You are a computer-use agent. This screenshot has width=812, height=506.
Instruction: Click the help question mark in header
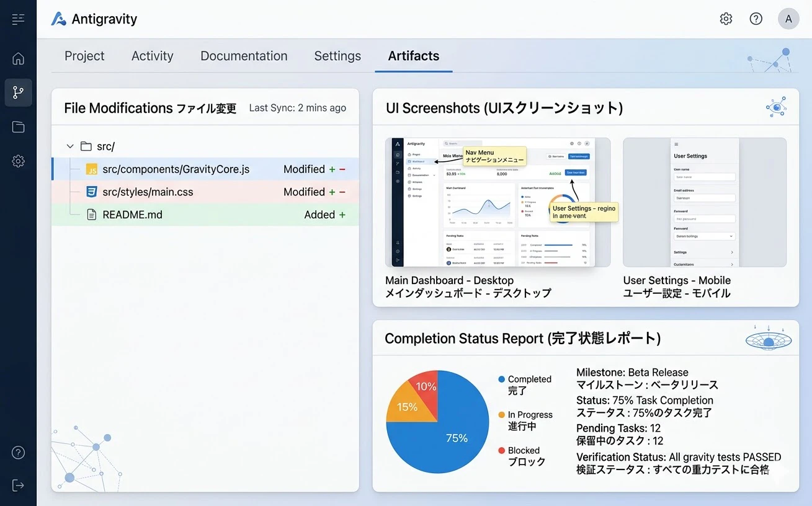(x=756, y=19)
